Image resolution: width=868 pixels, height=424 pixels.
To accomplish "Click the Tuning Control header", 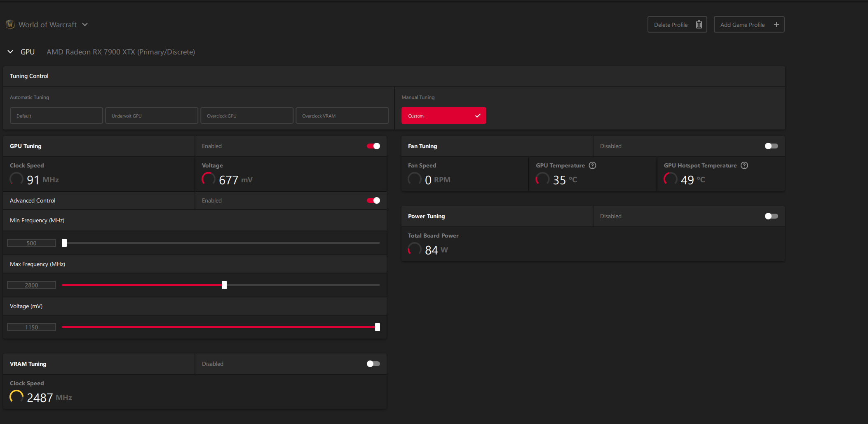I will [x=29, y=76].
